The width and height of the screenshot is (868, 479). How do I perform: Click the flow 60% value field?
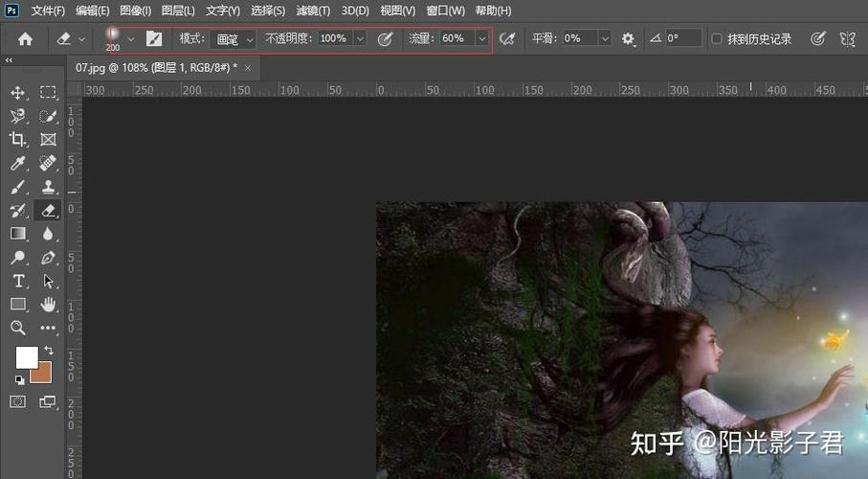coord(457,38)
